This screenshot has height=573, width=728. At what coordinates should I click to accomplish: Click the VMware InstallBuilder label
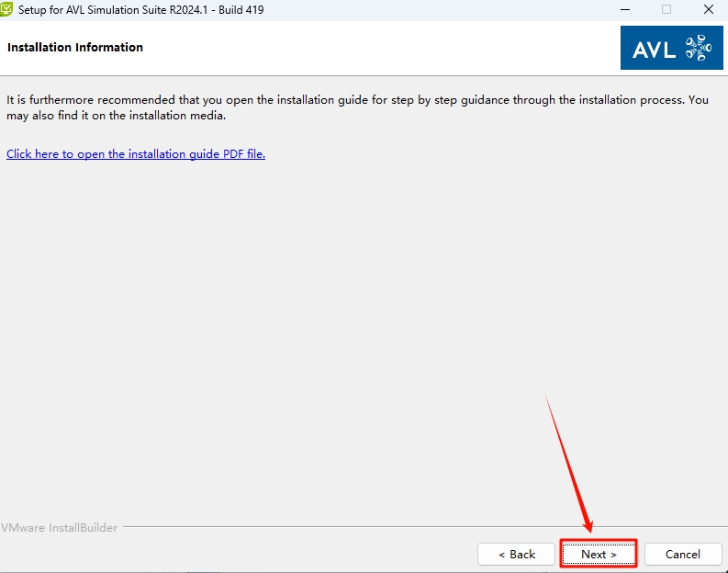click(x=60, y=528)
